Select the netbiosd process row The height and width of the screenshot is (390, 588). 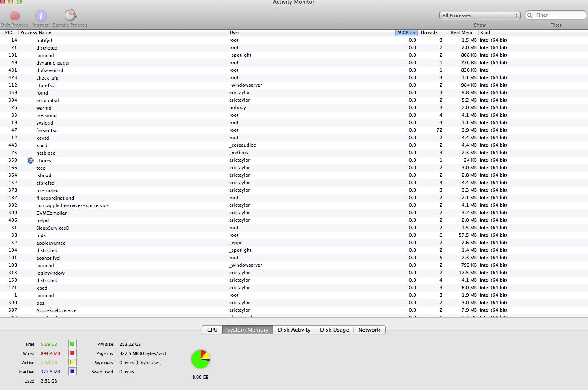click(294, 153)
